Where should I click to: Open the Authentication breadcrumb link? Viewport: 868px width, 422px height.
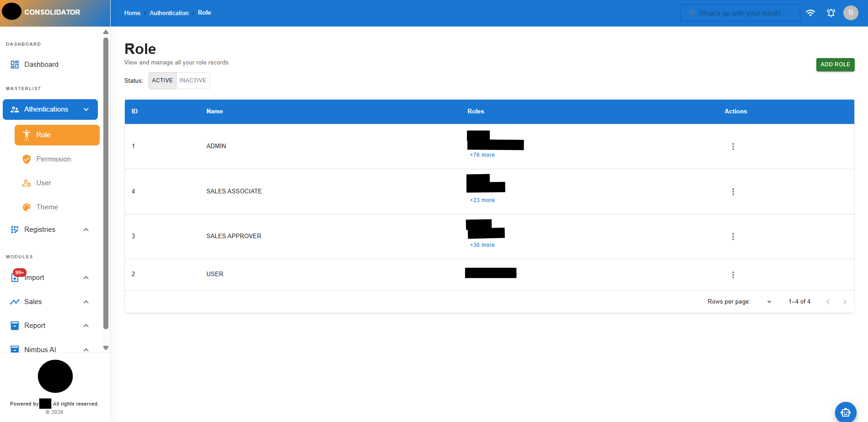169,13
